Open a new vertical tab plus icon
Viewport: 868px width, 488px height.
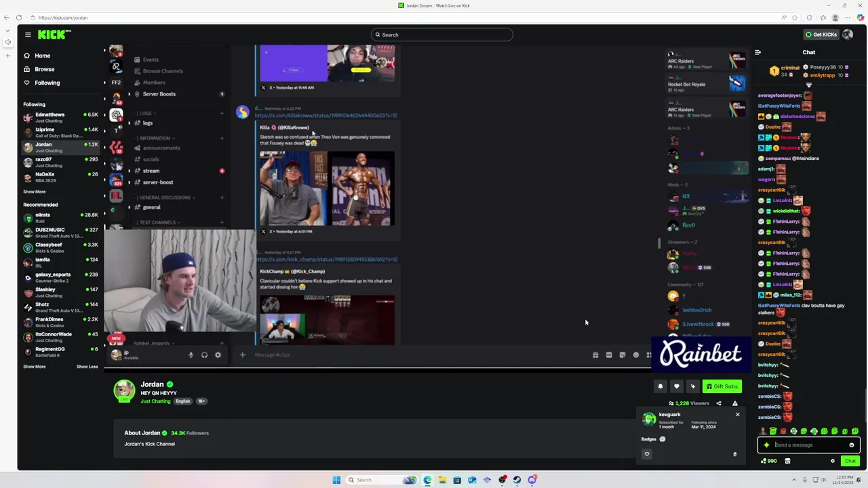coord(7,56)
